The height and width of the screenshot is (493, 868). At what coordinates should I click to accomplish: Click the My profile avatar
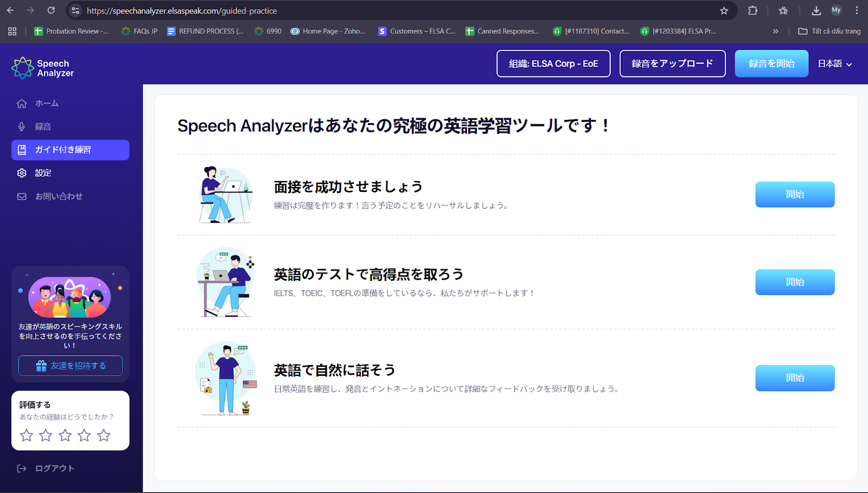[x=836, y=10]
